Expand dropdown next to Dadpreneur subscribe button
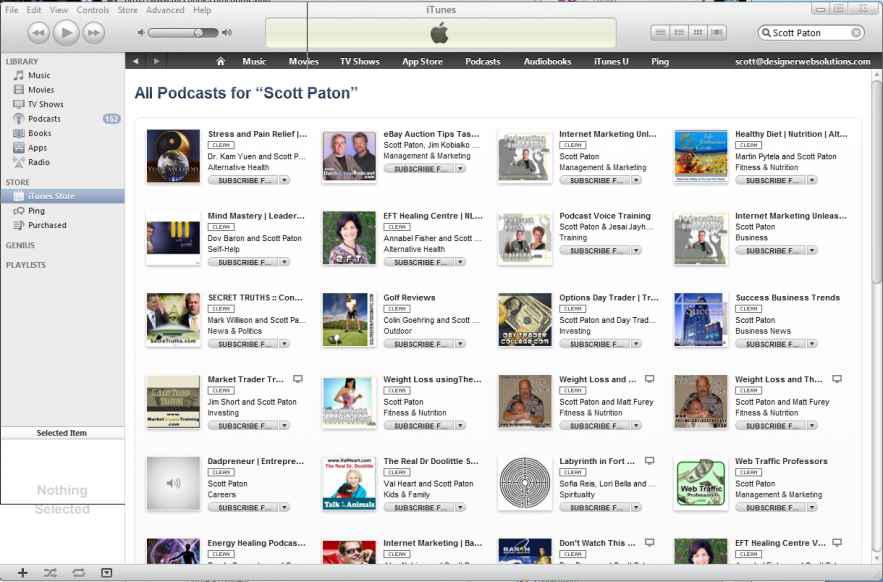883x582 pixels. pos(285,507)
